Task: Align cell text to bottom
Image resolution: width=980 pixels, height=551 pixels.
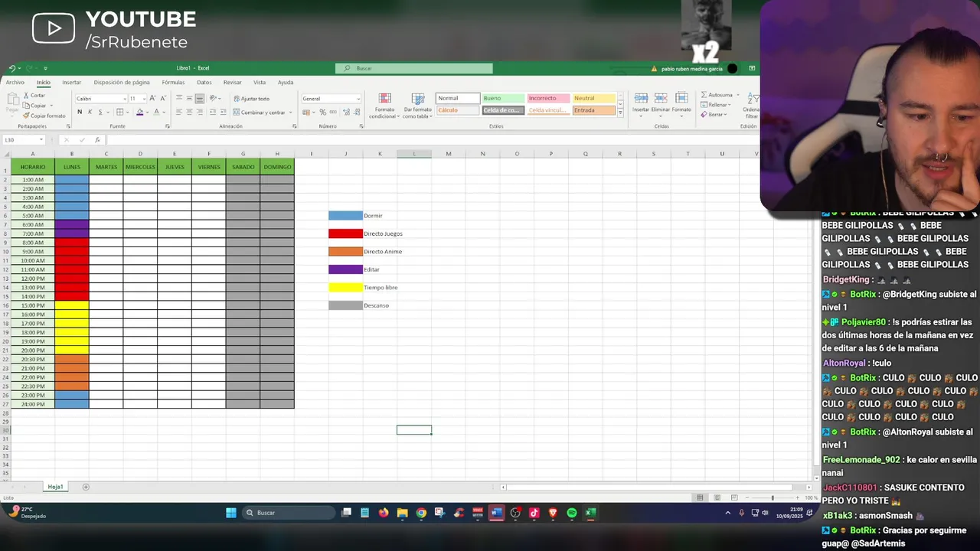Action: click(x=199, y=98)
